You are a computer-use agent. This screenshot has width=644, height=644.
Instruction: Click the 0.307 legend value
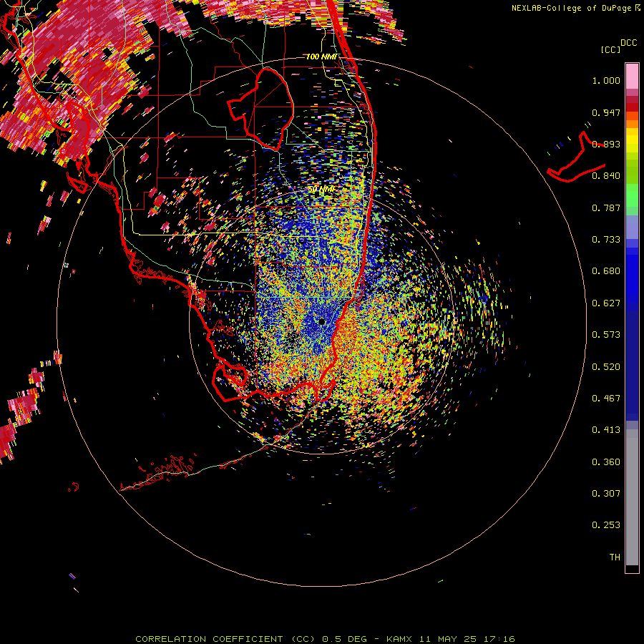(606, 494)
